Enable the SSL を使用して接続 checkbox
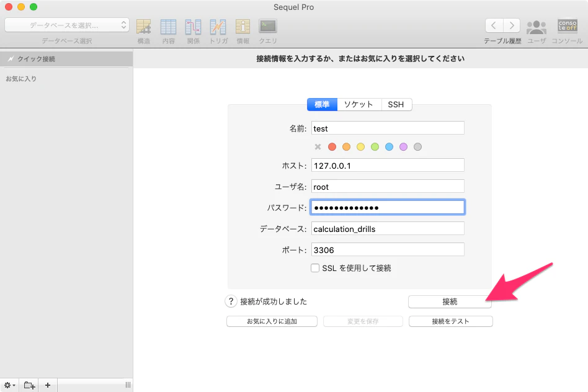 [315, 268]
